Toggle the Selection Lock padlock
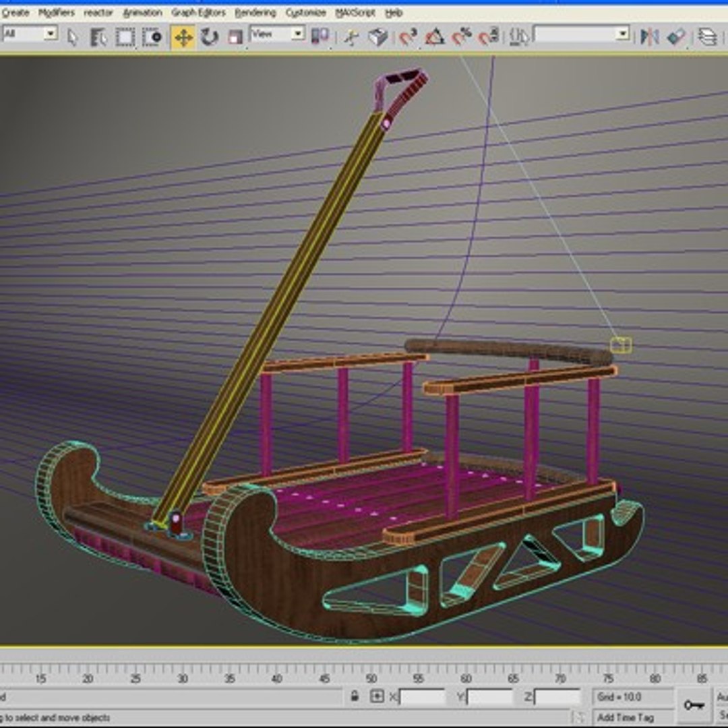 pos(355,696)
